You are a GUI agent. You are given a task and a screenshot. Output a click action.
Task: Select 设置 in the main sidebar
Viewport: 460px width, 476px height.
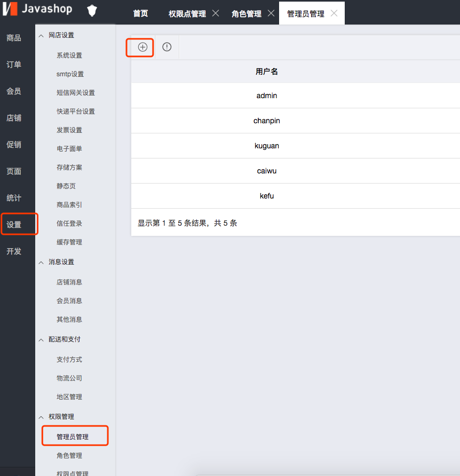(14, 225)
